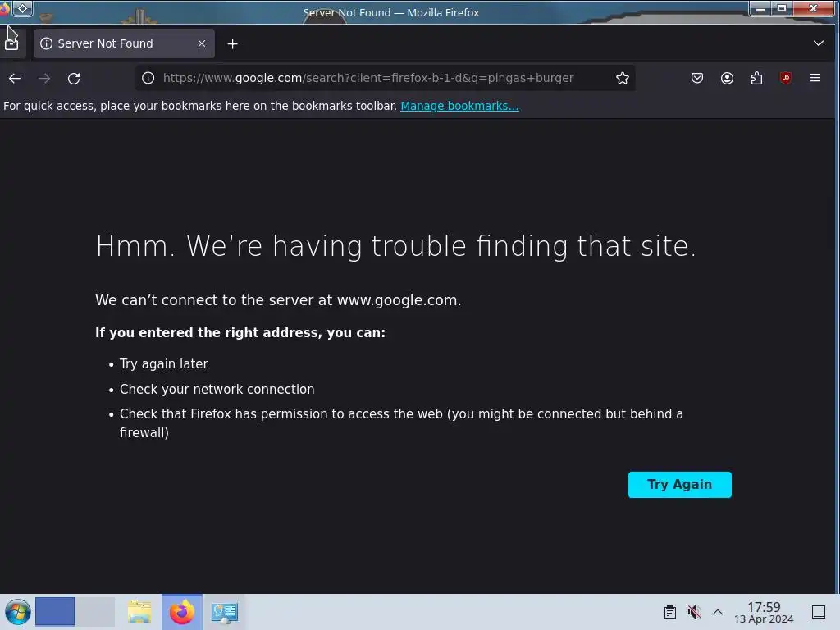Open the system settings taskbar icon
This screenshot has width=840, height=630.
224,612
